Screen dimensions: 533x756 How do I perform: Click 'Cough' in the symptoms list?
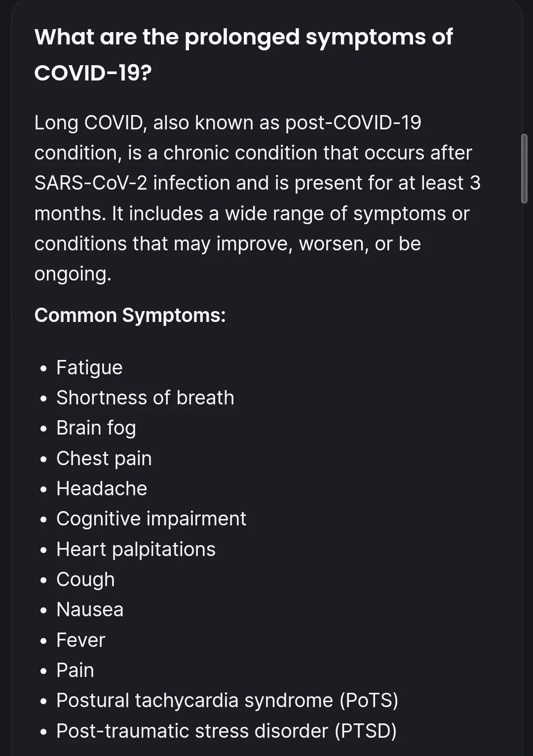coord(85,579)
